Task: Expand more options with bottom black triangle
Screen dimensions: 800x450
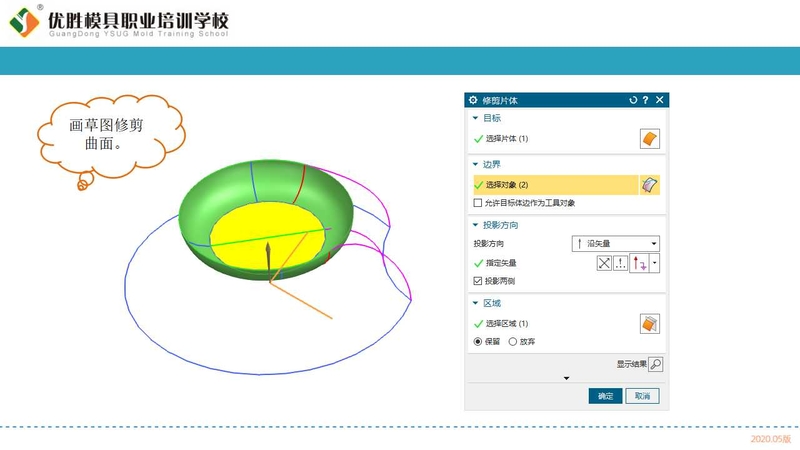Action: (566, 379)
